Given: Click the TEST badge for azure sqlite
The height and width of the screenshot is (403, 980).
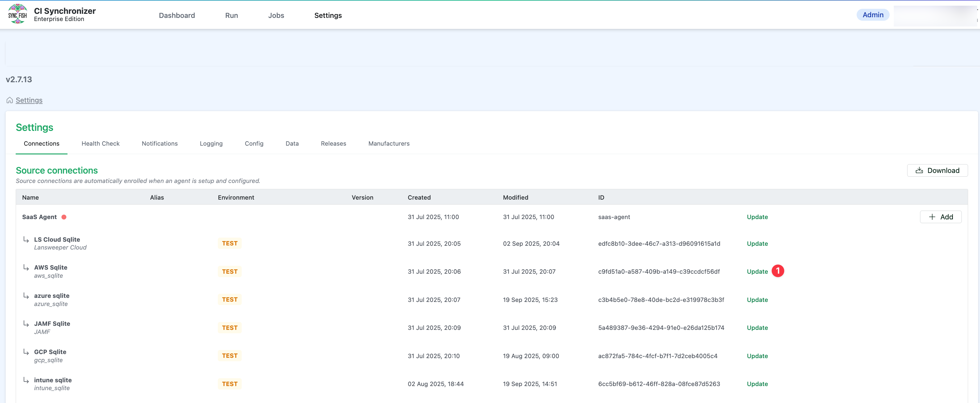Looking at the screenshot, I should 230,299.
